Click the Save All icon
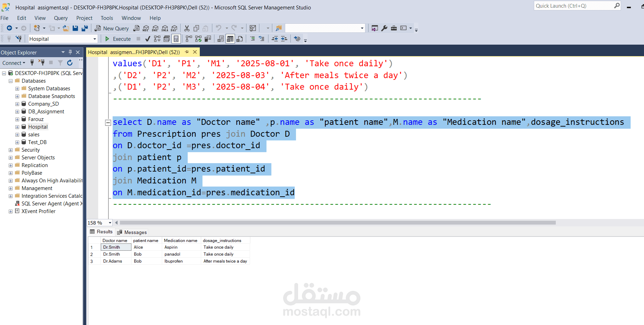 [x=85, y=28]
